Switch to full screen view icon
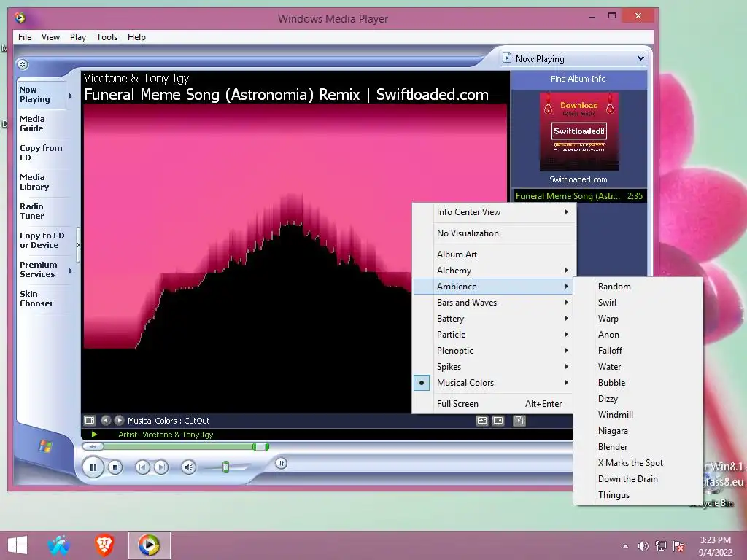This screenshot has height=560, width=747. (498, 421)
